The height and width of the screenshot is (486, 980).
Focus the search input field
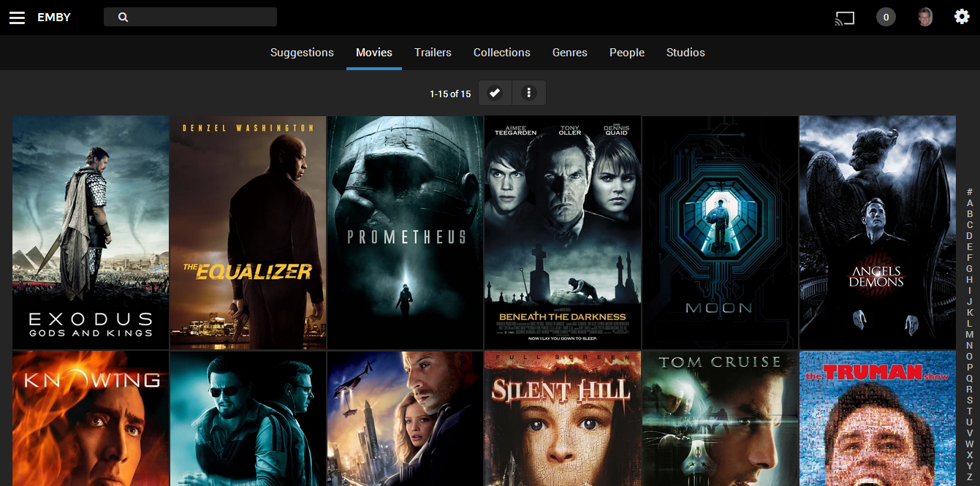pos(190,17)
